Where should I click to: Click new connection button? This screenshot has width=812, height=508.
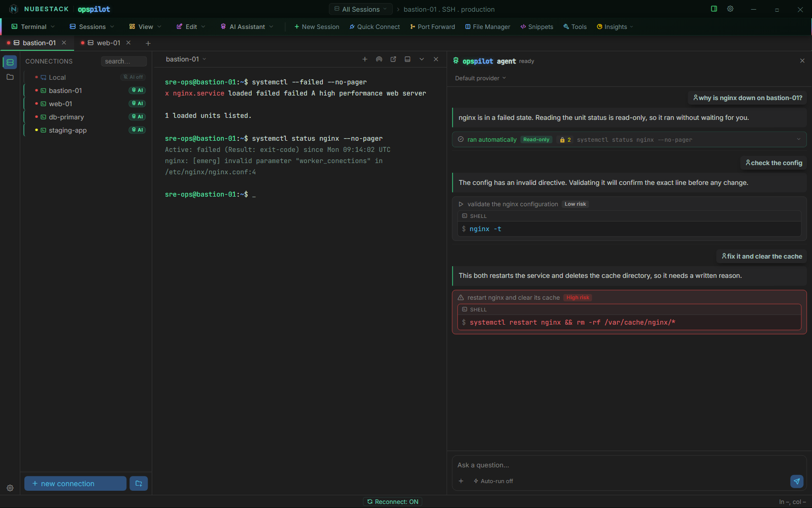click(75, 484)
